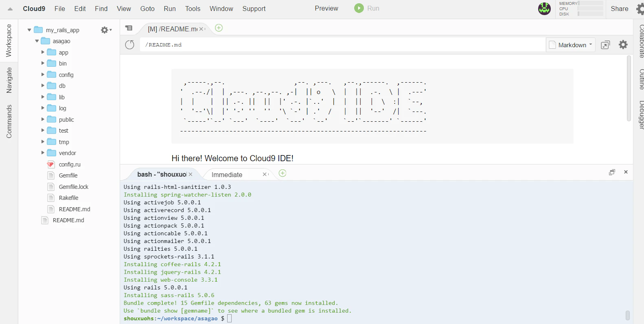Collapse the asagao folder
This screenshot has height=324, width=644.
[x=37, y=41]
